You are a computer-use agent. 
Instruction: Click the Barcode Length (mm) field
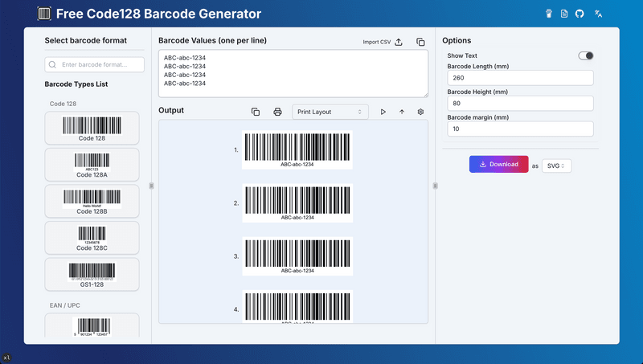point(520,78)
